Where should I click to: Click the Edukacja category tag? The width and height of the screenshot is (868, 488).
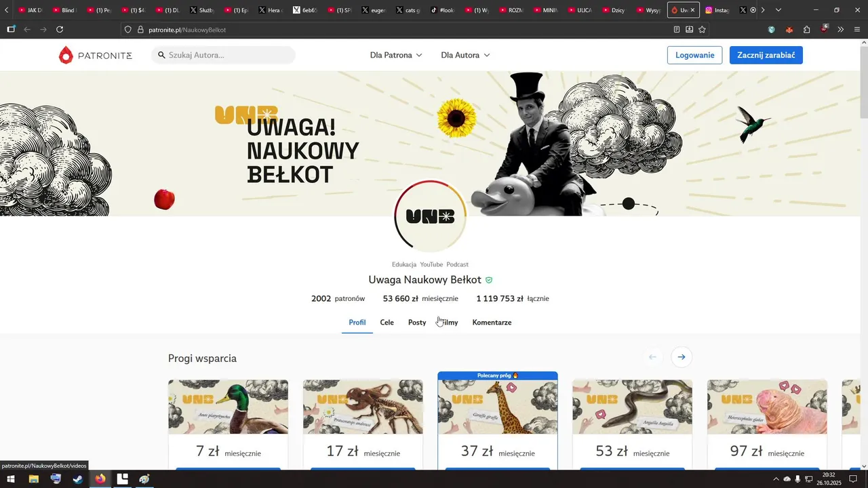pyautogui.click(x=404, y=264)
